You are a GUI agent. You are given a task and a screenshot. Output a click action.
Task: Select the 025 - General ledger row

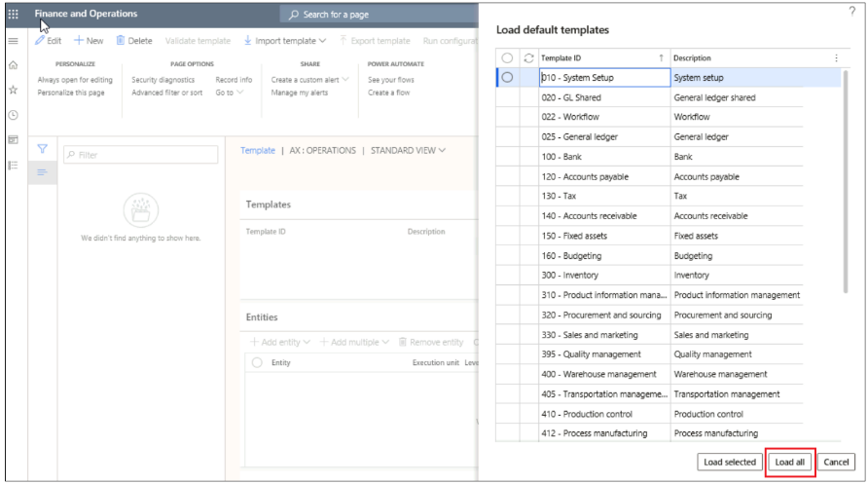(649, 136)
